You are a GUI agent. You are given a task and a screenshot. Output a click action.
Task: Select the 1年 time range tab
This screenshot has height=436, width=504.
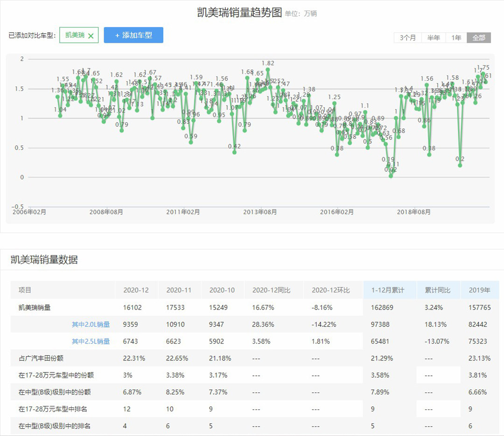456,38
